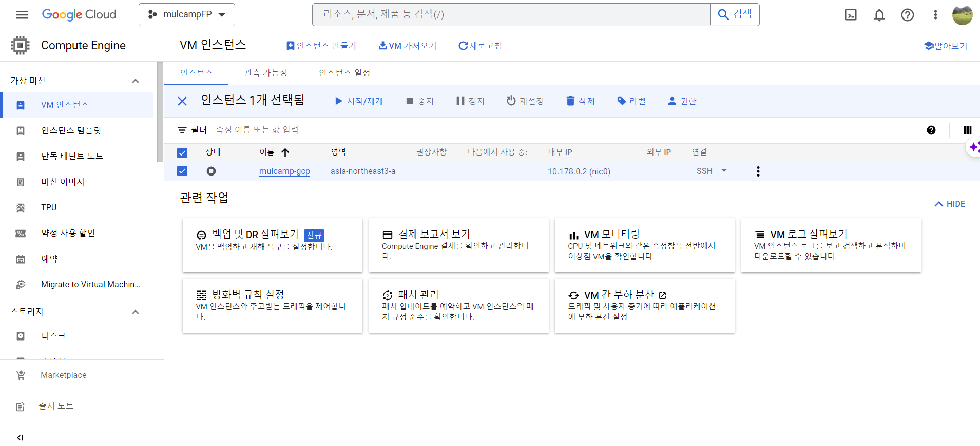
Task: Click the SSH connect button
Action: click(x=704, y=171)
